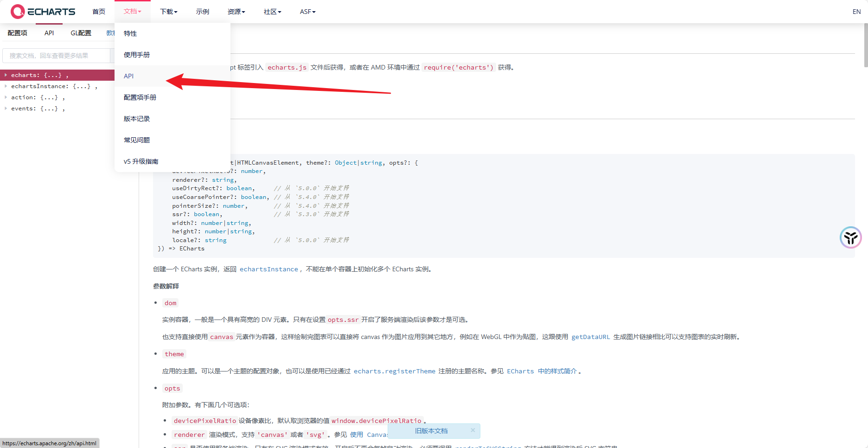Screen dimensions: 868x448
Task: Open the floating assistant icon on the right edge
Action: [x=850, y=237]
